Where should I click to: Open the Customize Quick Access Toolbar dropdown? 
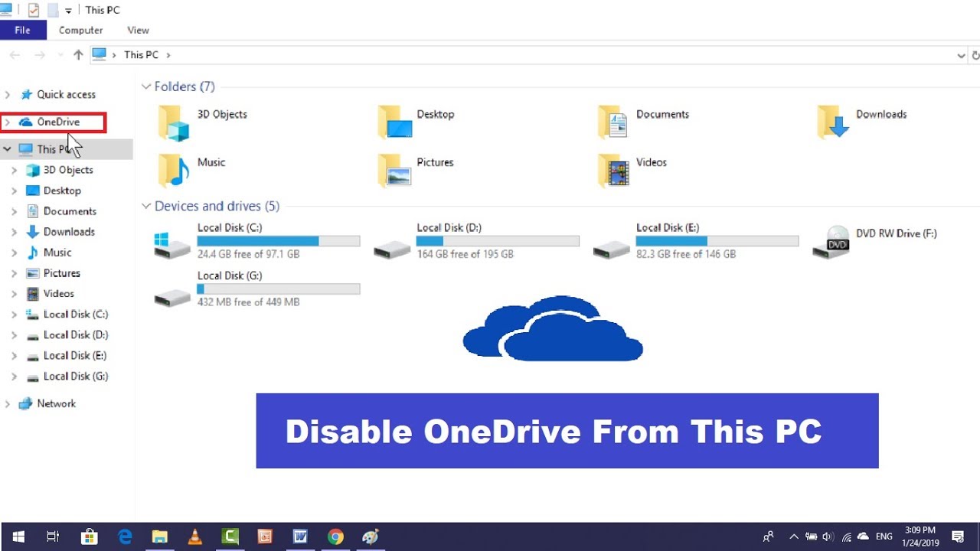(x=69, y=11)
